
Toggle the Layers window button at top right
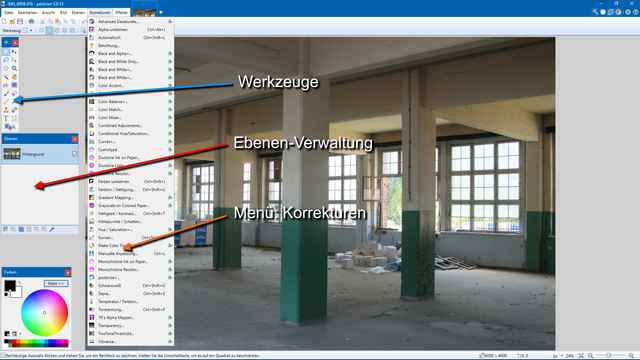611,12
